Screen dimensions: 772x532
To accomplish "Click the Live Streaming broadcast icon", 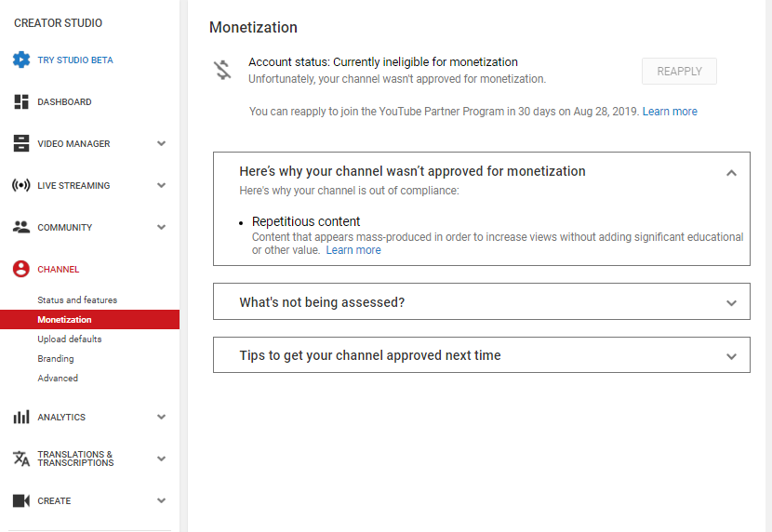I will coord(21,185).
